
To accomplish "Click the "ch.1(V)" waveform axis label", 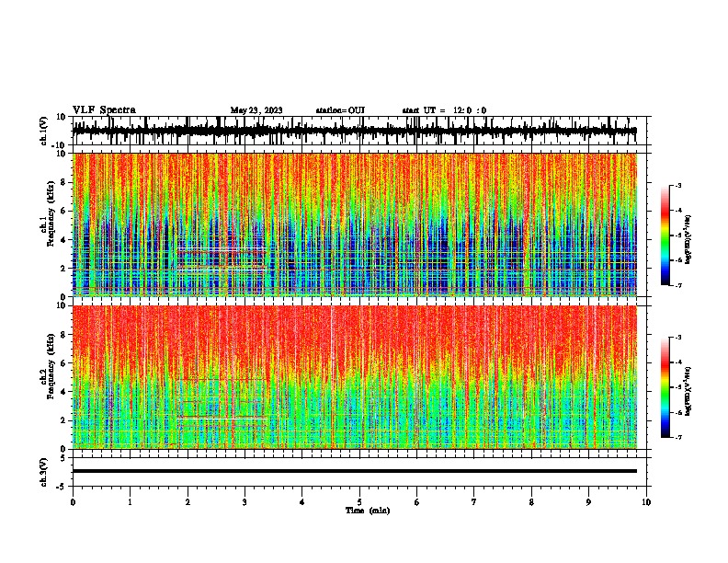I will pos(45,131).
